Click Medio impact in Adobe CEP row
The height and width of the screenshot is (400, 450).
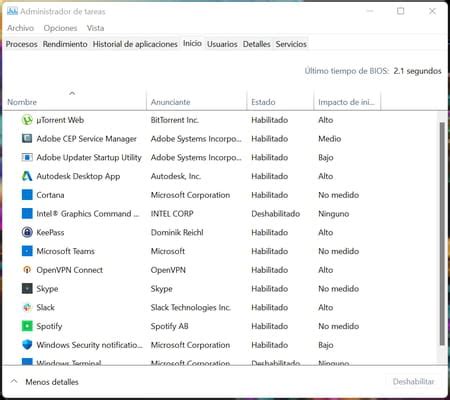click(x=330, y=139)
